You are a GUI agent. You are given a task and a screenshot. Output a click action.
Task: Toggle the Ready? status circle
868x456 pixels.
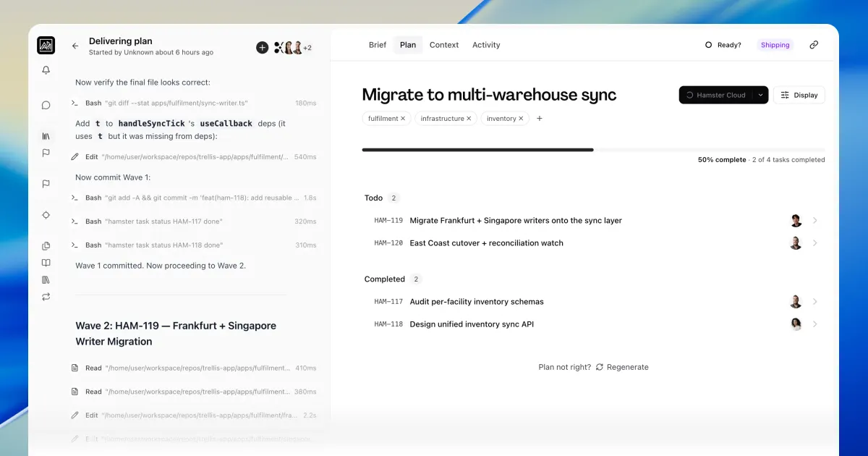click(709, 45)
